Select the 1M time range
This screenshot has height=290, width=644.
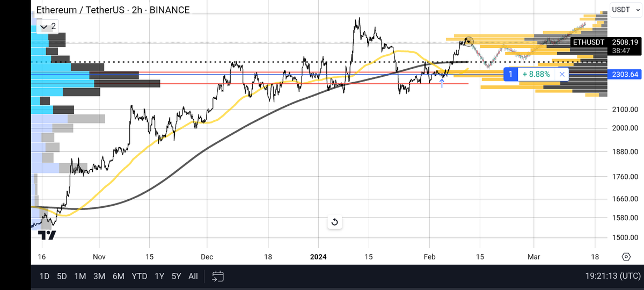click(80, 277)
